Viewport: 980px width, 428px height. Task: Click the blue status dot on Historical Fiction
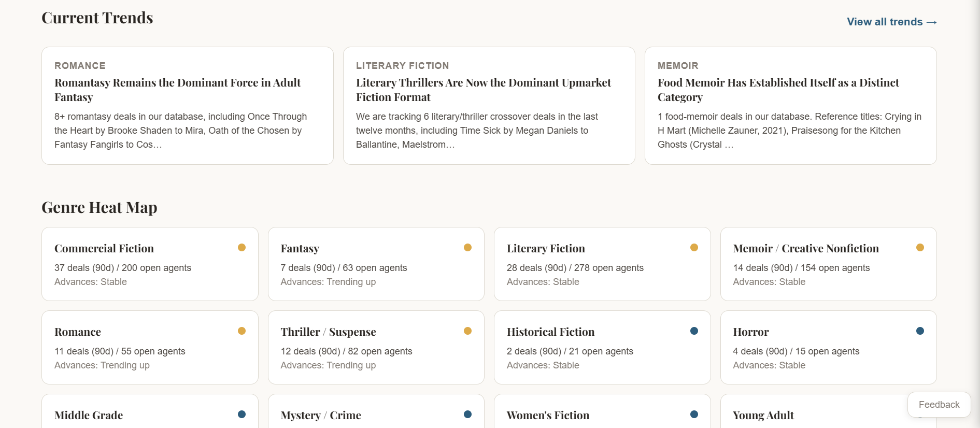tap(694, 331)
